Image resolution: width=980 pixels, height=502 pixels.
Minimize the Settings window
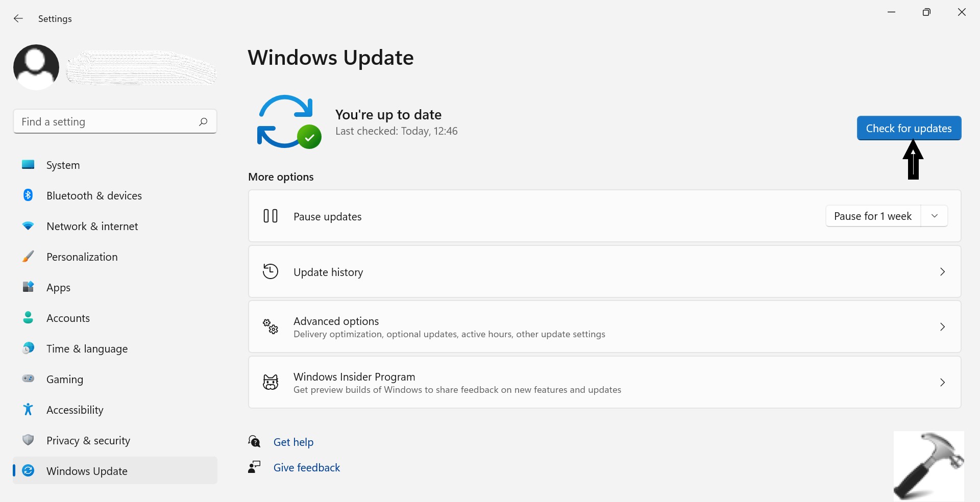(x=892, y=12)
